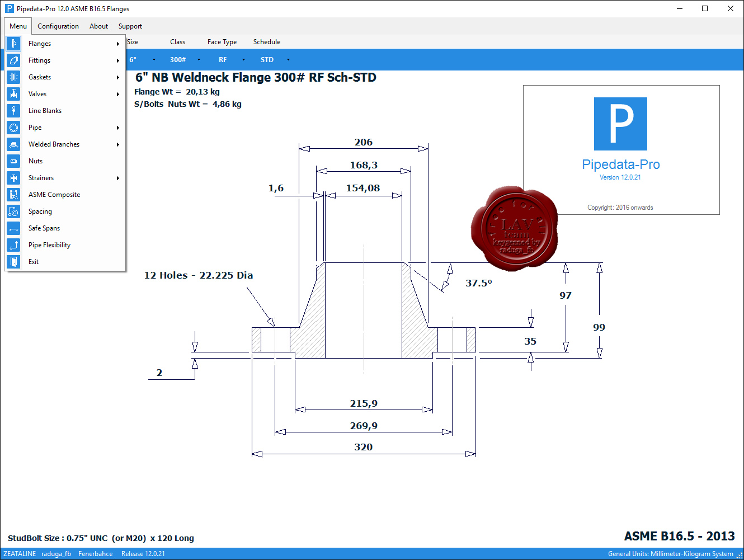Select Line Blanks menu entry
Image resolution: width=744 pixels, height=560 pixels.
(65, 111)
